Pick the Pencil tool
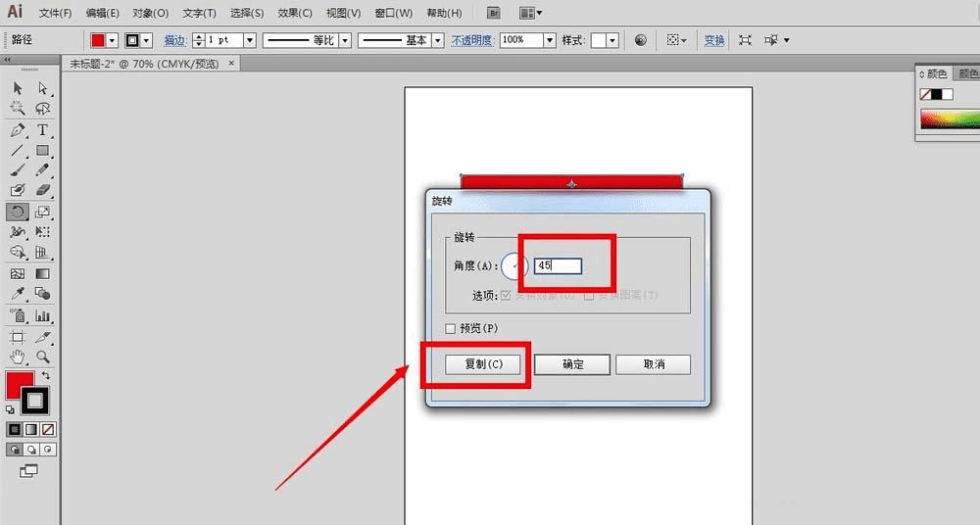The image size is (980, 525). coord(42,170)
